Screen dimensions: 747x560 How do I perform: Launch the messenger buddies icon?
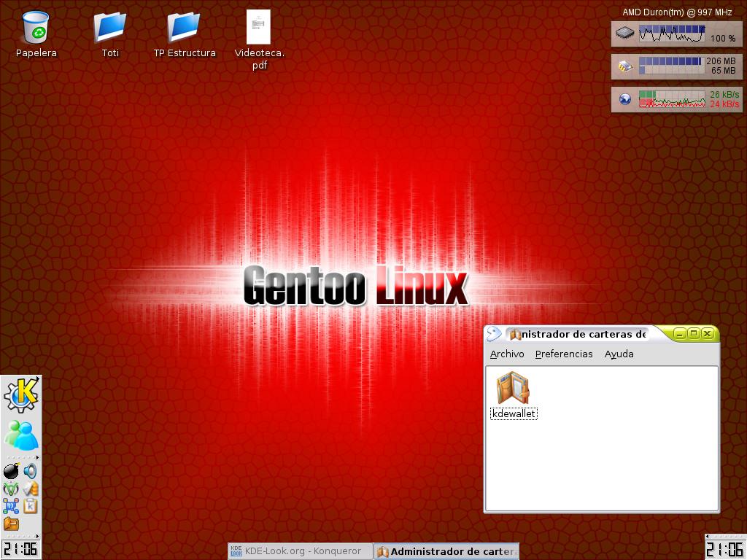point(21,435)
